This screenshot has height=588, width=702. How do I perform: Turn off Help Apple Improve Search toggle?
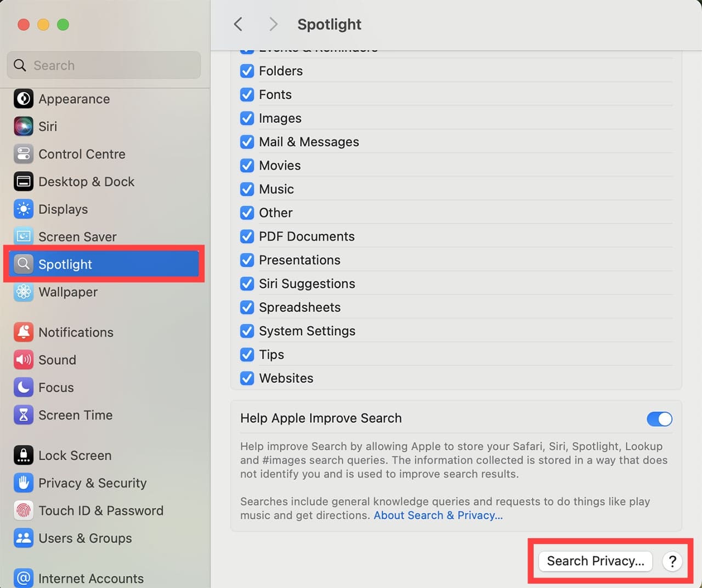tap(659, 419)
